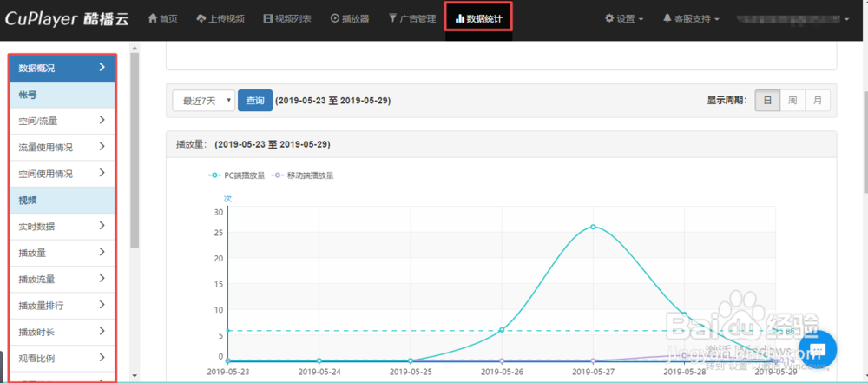Click the 2019-05-27 peak data point
This screenshot has height=383, width=868.
click(593, 227)
